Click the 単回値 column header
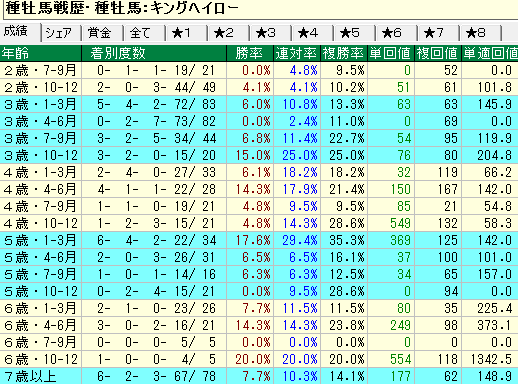This screenshot has width=518, height=384. [391, 53]
